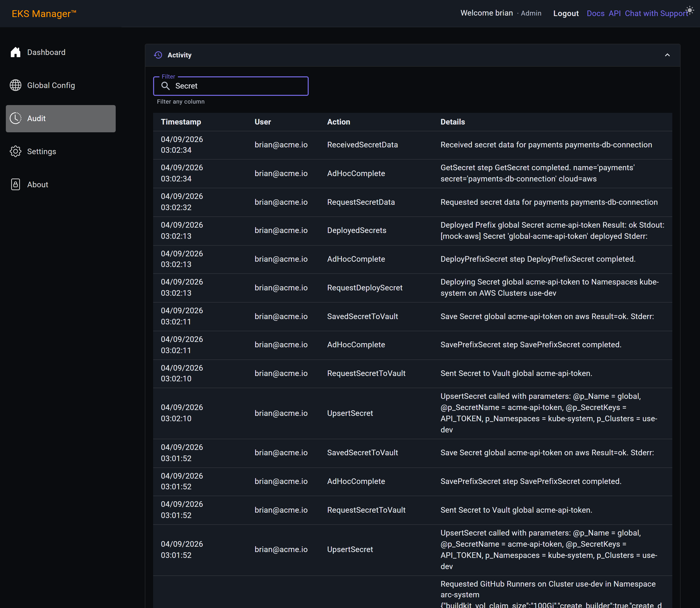The height and width of the screenshot is (608, 700).
Task: Click 'DeployPrefixSecret step' completed details
Action: click(x=538, y=259)
